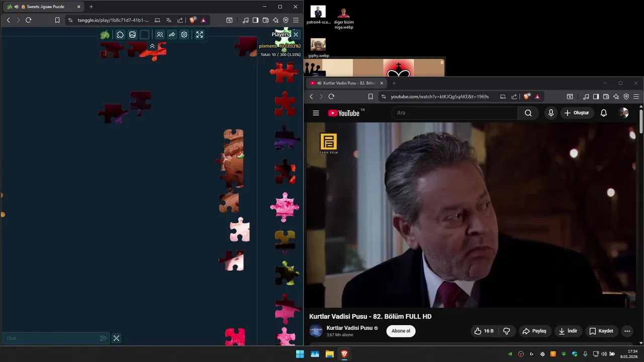
Task: Close the Kurtlar Vadisi Pusu tab
Action: coord(381,83)
